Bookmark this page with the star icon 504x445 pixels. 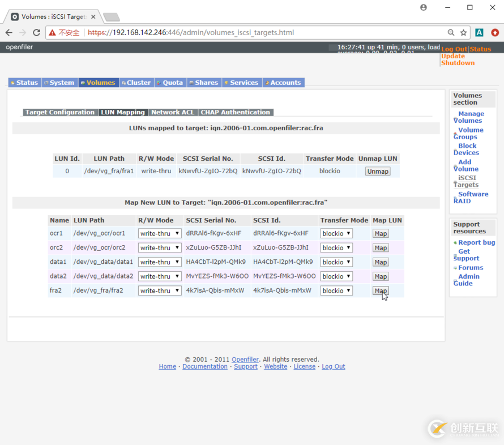463,33
